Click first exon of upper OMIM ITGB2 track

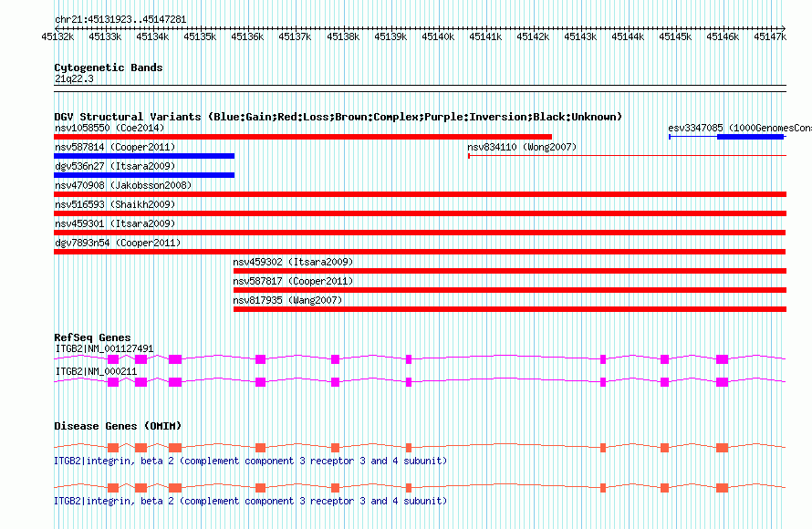pos(113,447)
